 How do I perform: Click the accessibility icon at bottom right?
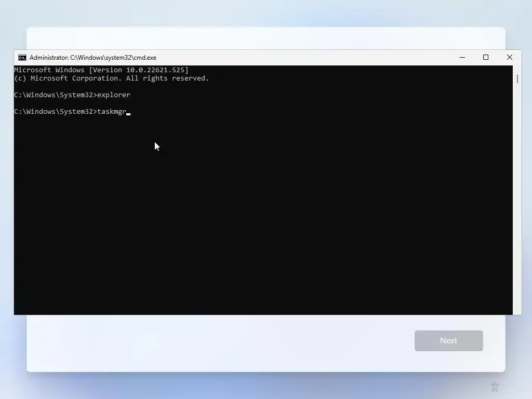[495, 387]
